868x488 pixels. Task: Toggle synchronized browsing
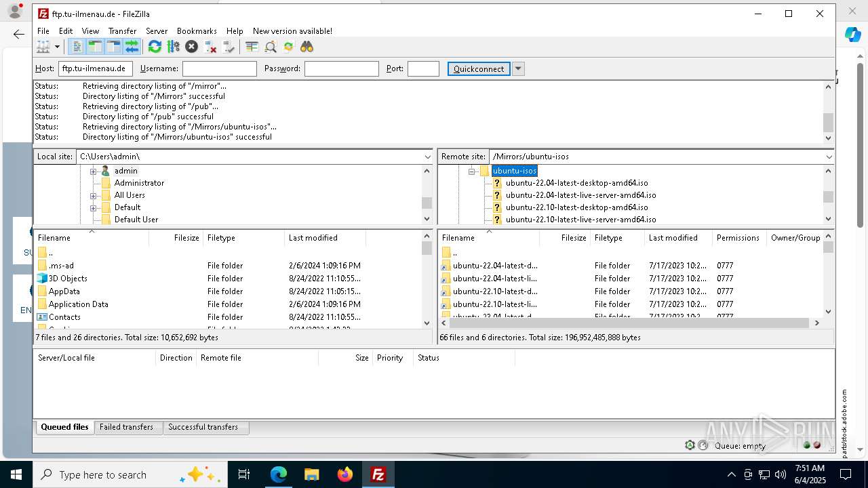[289, 47]
